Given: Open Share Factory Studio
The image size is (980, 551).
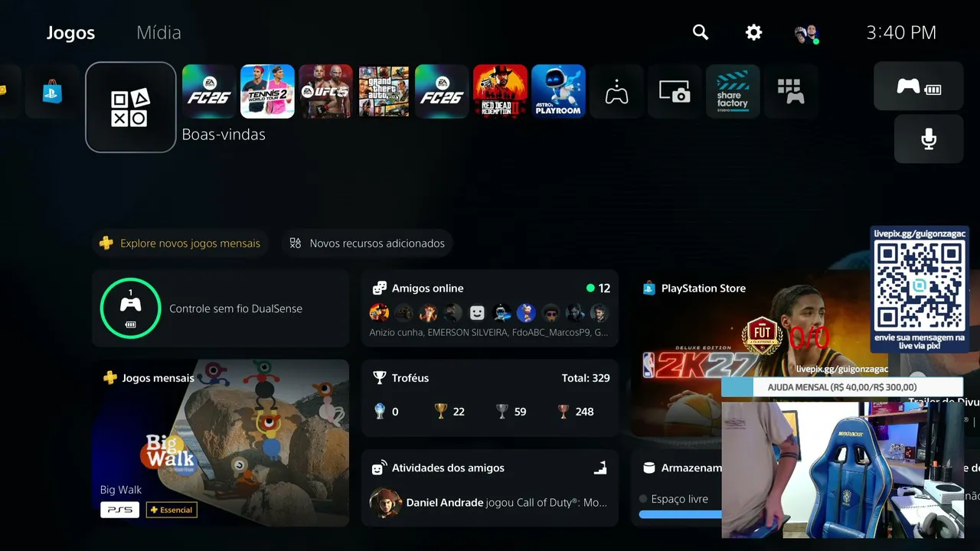Looking at the screenshot, I should (x=733, y=92).
